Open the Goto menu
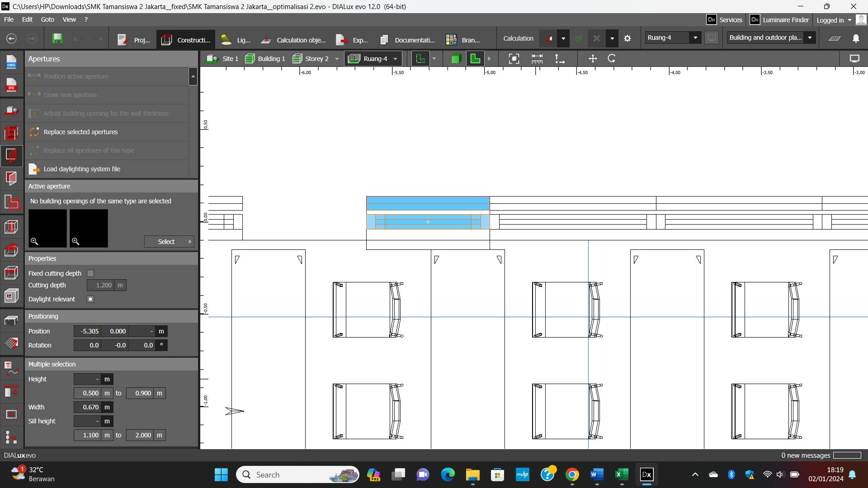 (x=47, y=19)
